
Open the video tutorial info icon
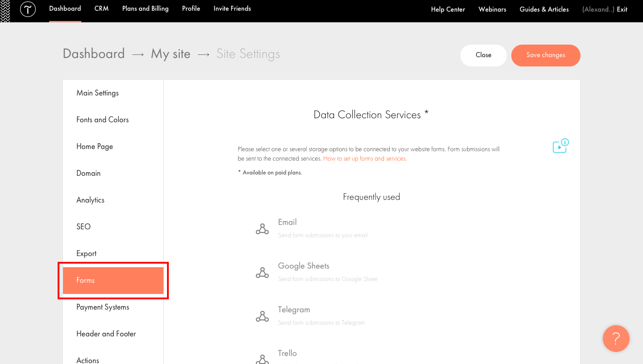[x=560, y=146]
